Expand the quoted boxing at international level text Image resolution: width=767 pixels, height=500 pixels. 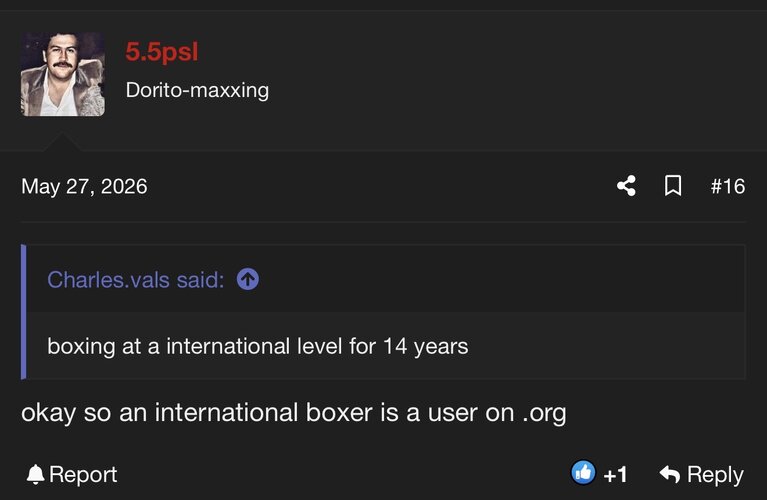258,346
